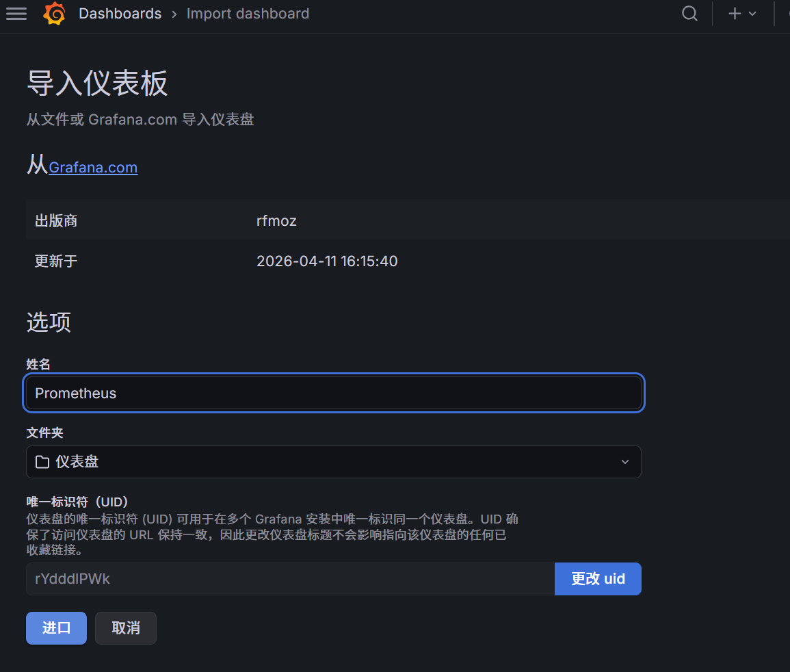Screen dimensions: 790x672
Task: Open the hamburger navigation menu
Action: tap(16, 14)
